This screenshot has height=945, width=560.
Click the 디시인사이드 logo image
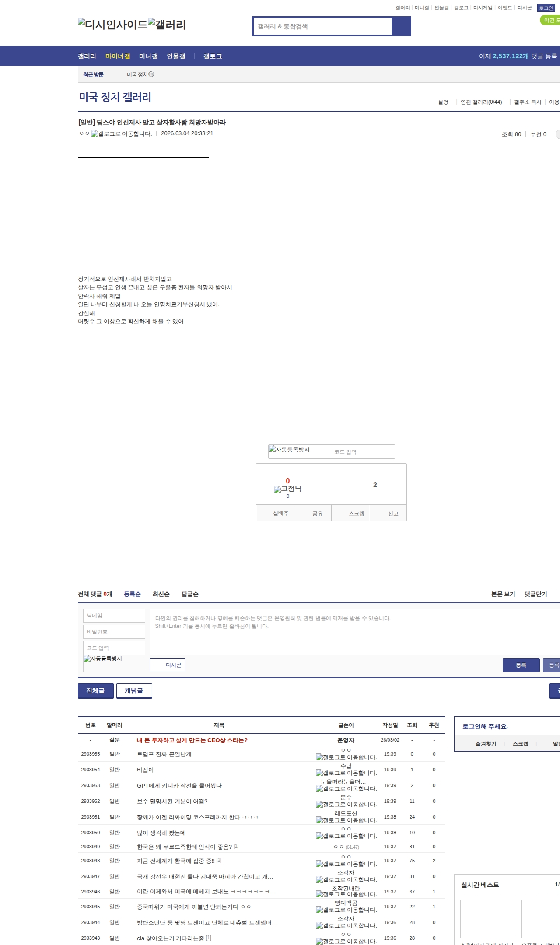[x=113, y=24]
